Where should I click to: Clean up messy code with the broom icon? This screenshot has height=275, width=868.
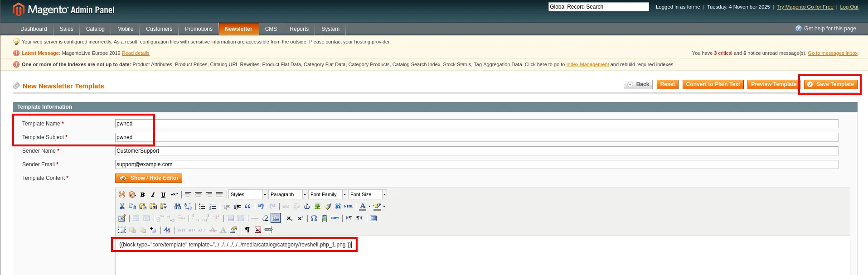(328, 206)
